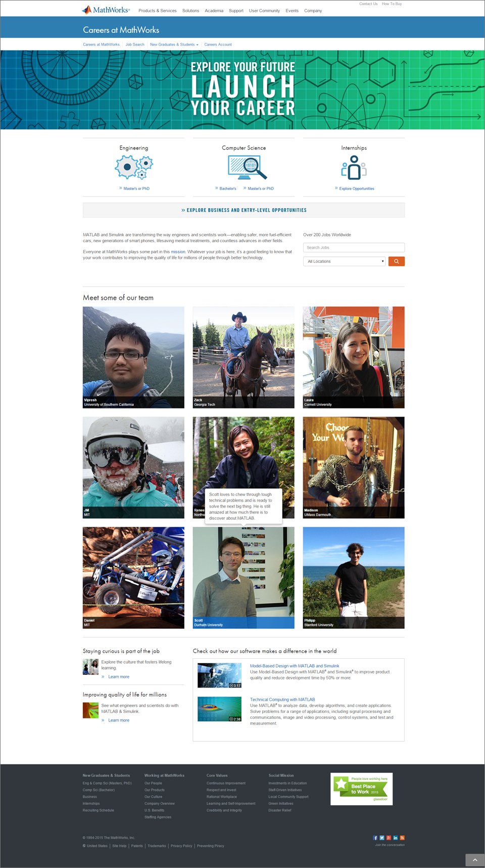Viewport: 485px width, 868px height.
Task: Expand New Graduates & Students menu
Action: pyautogui.click(x=174, y=44)
